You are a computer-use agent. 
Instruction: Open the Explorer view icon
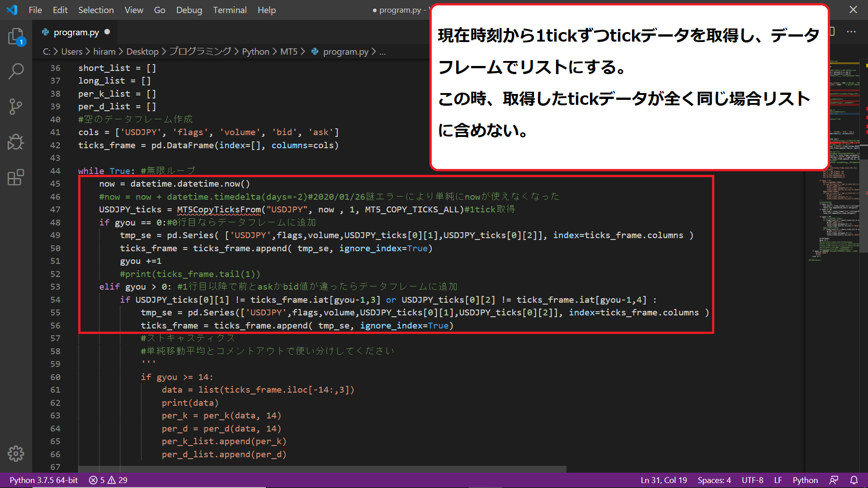pyautogui.click(x=16, y=36)
